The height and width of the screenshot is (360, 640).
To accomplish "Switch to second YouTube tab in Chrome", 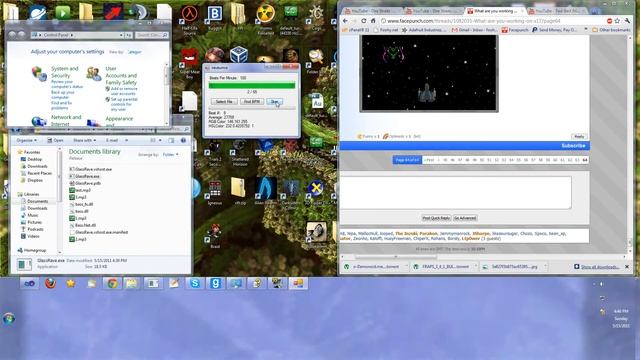I will tap(433, 11).
